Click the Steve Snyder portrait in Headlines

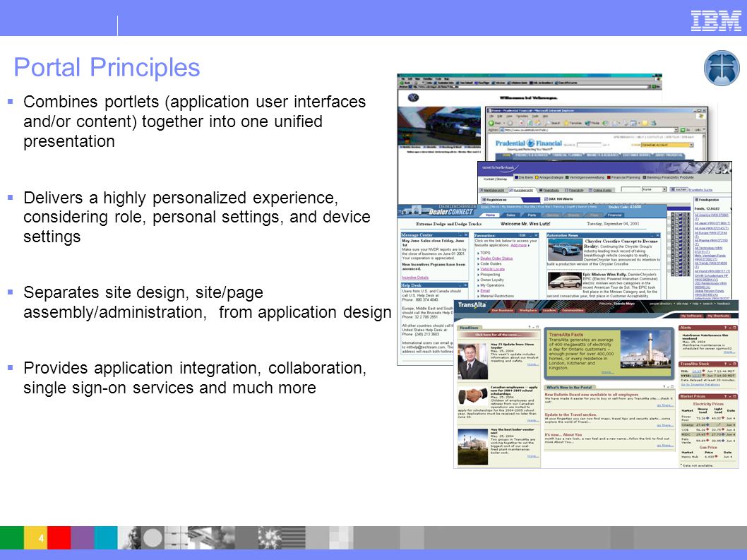473,362
